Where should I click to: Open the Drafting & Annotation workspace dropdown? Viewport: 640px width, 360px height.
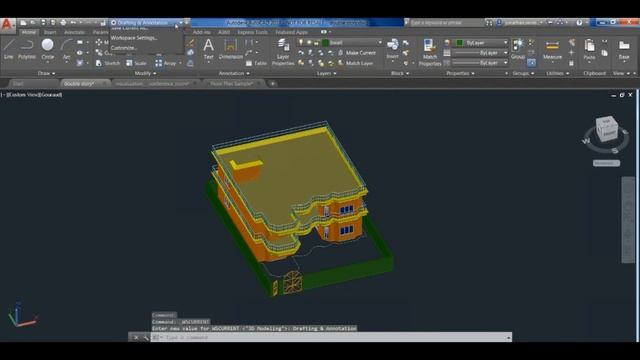point(147,23)
